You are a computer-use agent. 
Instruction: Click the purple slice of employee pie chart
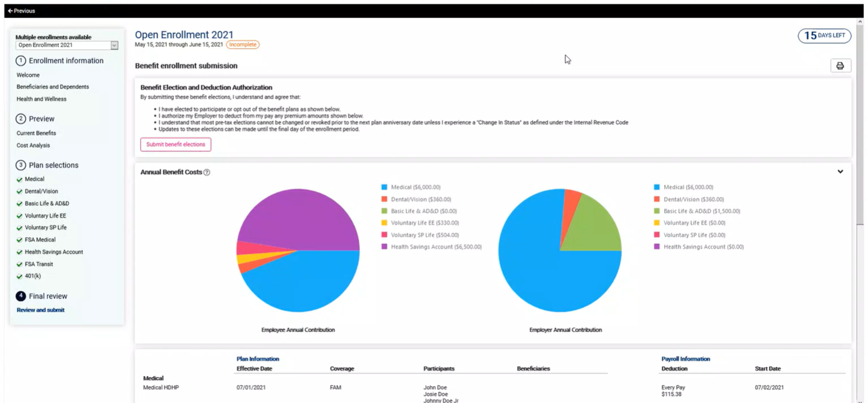point(299,218)
